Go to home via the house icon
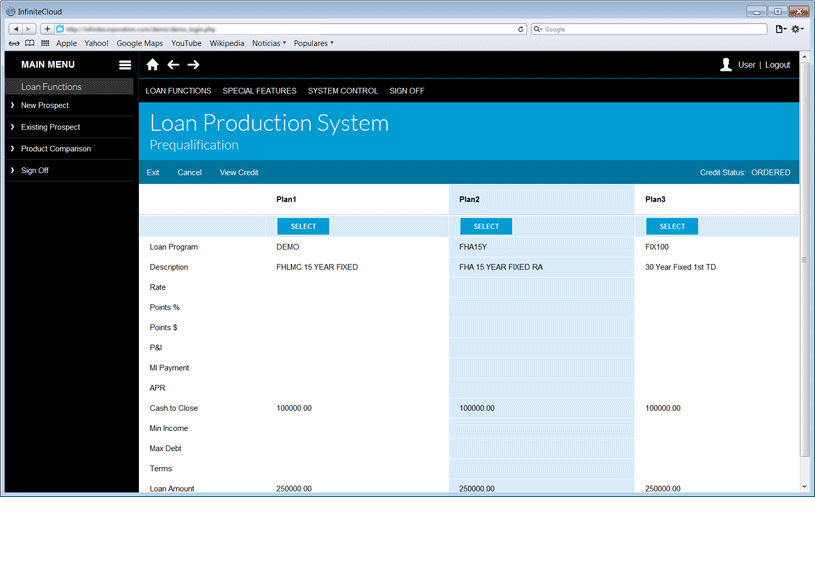 [x=153, y=65]
